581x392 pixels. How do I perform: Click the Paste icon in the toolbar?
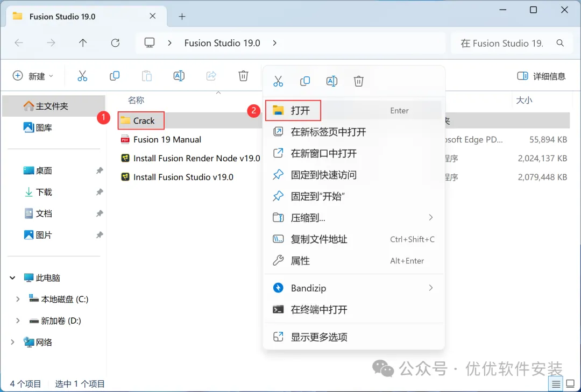147,76
